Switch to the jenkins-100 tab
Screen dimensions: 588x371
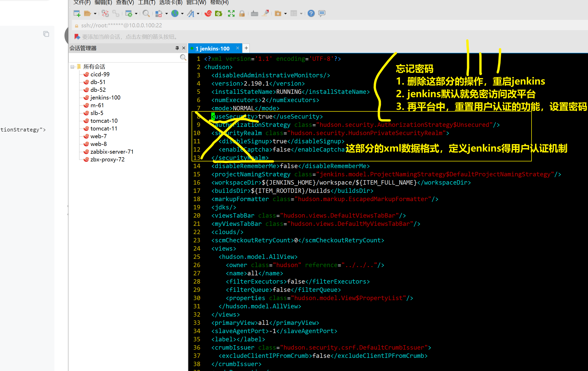[x=213, y=48]
